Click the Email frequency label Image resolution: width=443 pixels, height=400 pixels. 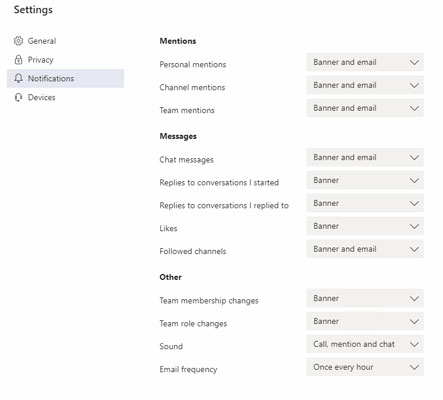(188, 369)
